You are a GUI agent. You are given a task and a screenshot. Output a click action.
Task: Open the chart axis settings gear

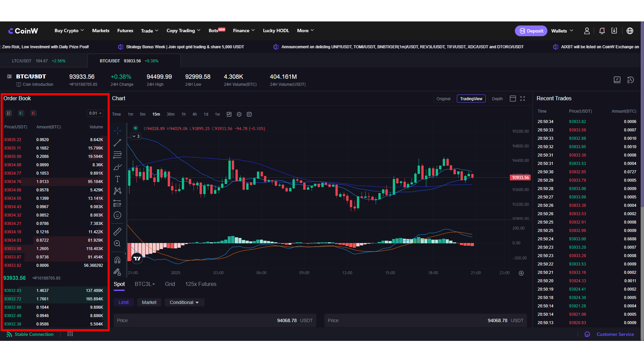tap(521, 273)
